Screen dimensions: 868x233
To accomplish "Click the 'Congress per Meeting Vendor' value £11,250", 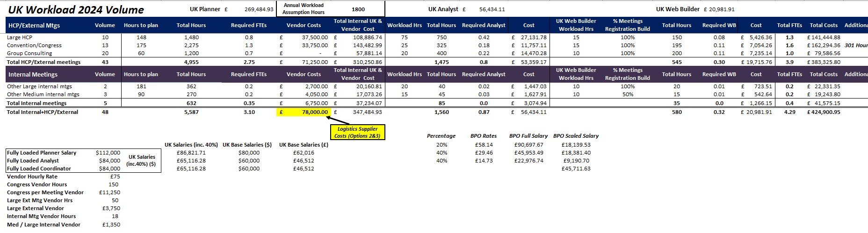I will [109, 192].
